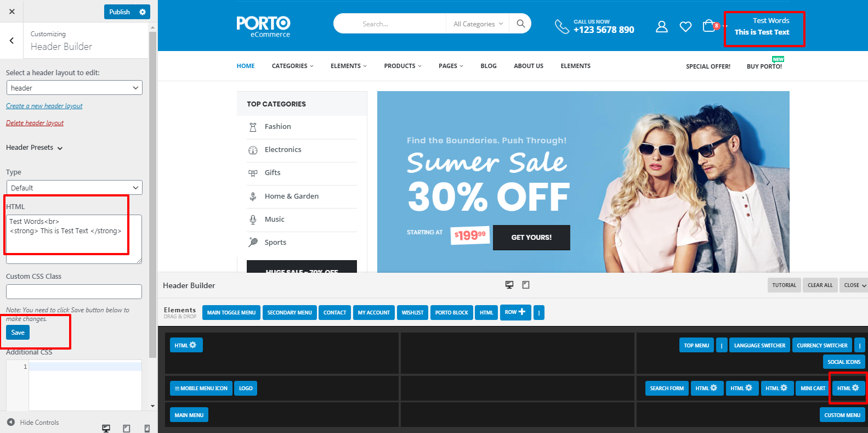Click the Hide Controls arrow icon
Screen dimensions: 868x433
click(11, 422)
